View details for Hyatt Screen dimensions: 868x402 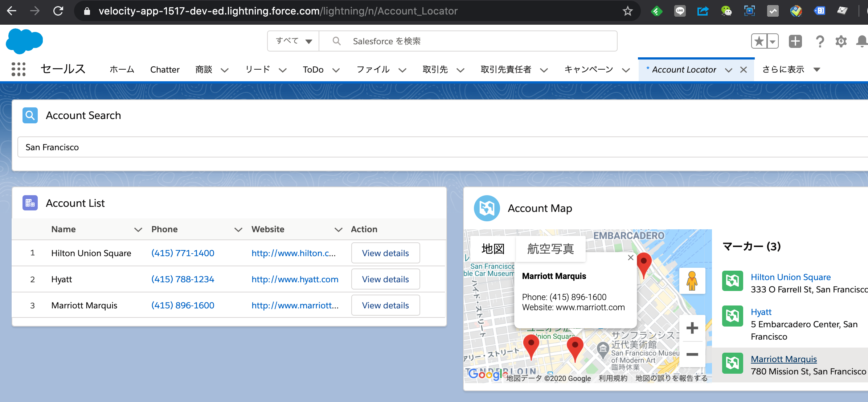tap(385, 279)
